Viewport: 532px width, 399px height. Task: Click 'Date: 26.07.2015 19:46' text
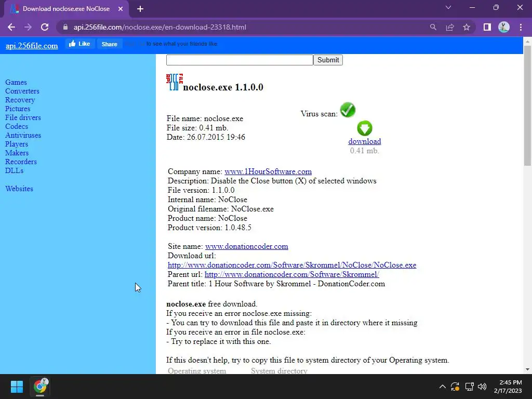coord(206,137)
